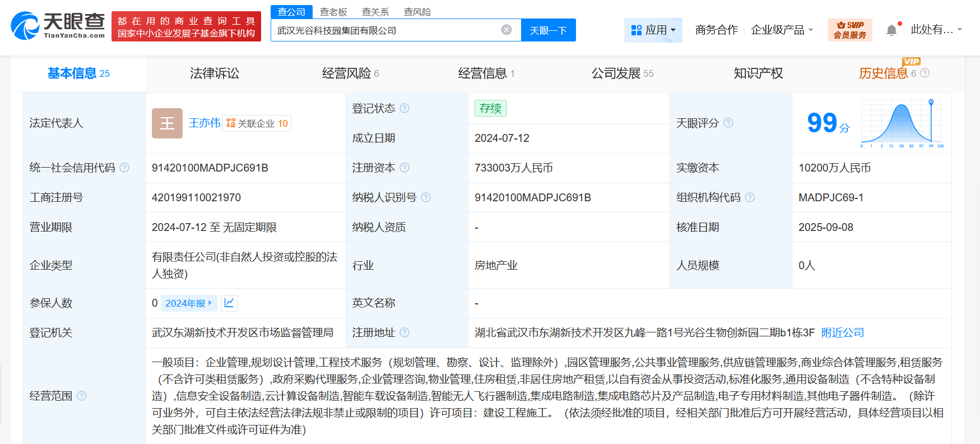Screen dimensions: 980x444
Task: Open the notification bell
Action: point(891,30)
